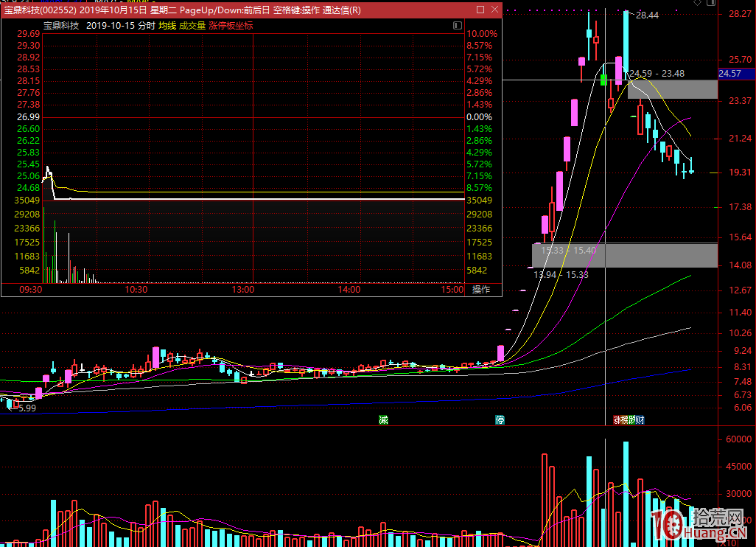756x547 pixels.
Task: Click the 分时 intraday label
Action: pyautogui.click(x=146, y=25)
